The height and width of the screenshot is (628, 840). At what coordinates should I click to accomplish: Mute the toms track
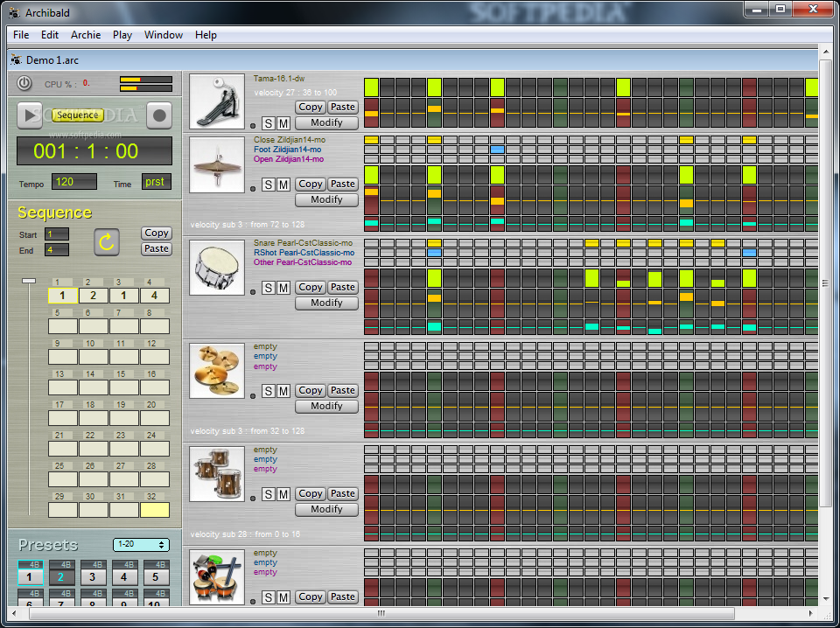283,495
